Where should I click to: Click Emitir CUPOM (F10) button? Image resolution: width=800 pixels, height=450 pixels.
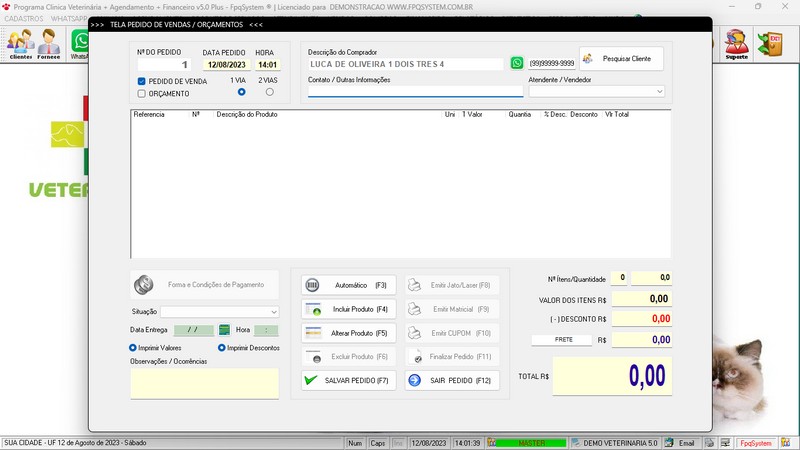(452, 333)
